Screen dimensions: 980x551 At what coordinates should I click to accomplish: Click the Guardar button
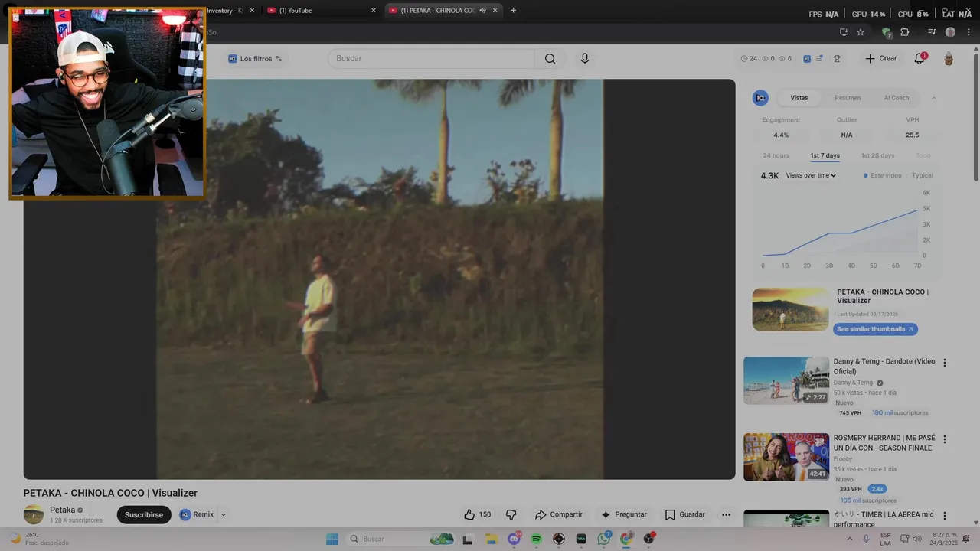(685, 514)
